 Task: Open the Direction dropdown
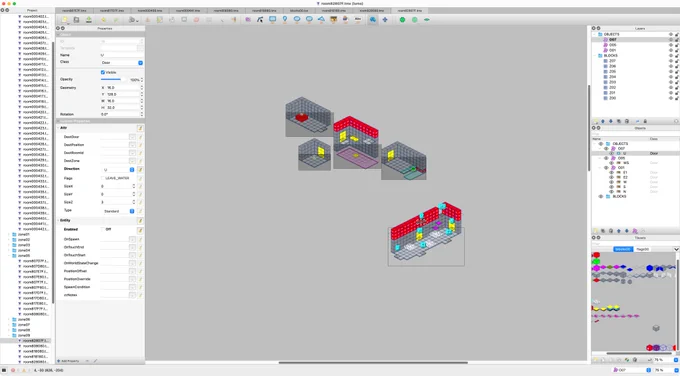(118, 170)
